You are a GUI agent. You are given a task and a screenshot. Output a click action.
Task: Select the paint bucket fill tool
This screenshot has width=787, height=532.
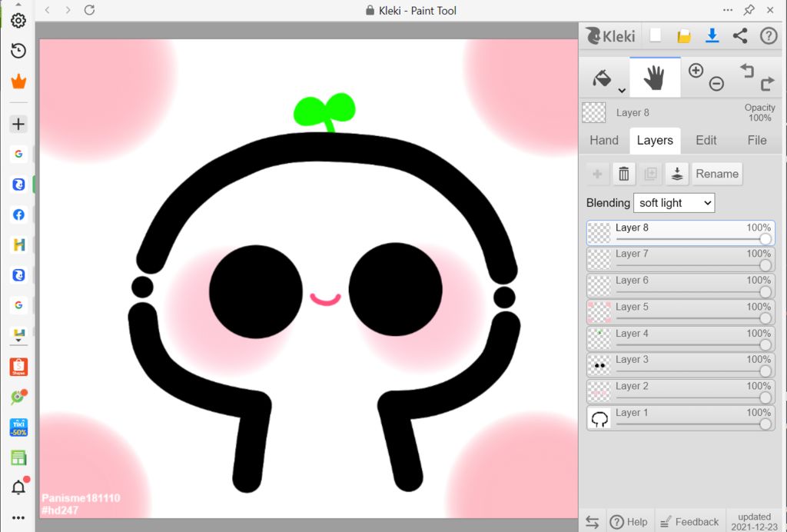click(x=602, y=78)
